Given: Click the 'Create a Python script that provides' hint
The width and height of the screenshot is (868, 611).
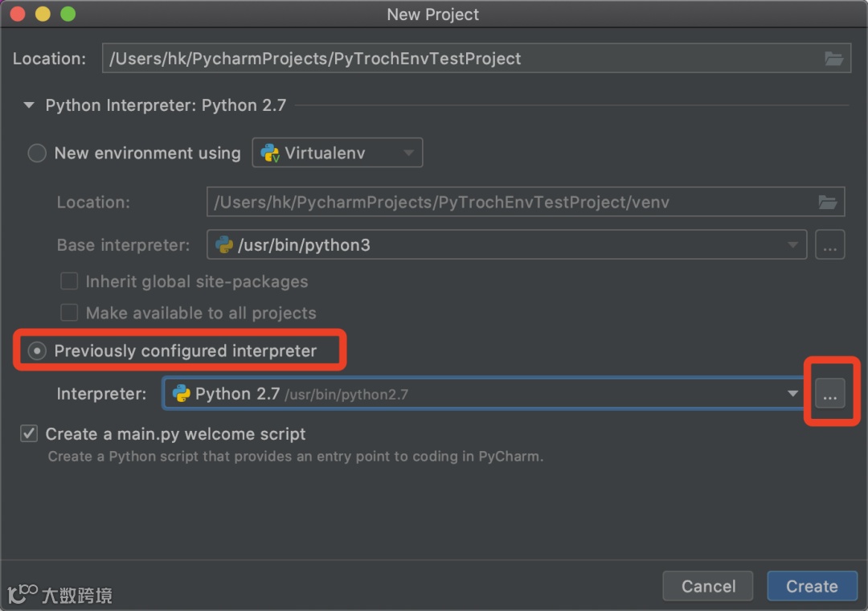Looking at the screenshot, I should [x=296, y=457].
